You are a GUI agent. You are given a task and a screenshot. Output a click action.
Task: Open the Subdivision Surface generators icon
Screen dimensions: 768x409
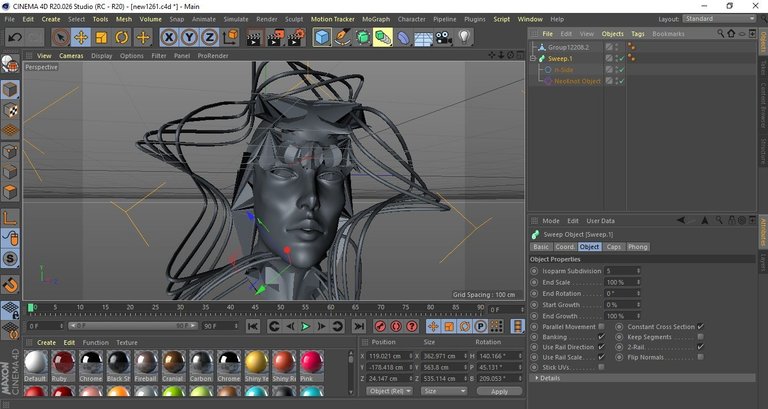click(362, 37)
